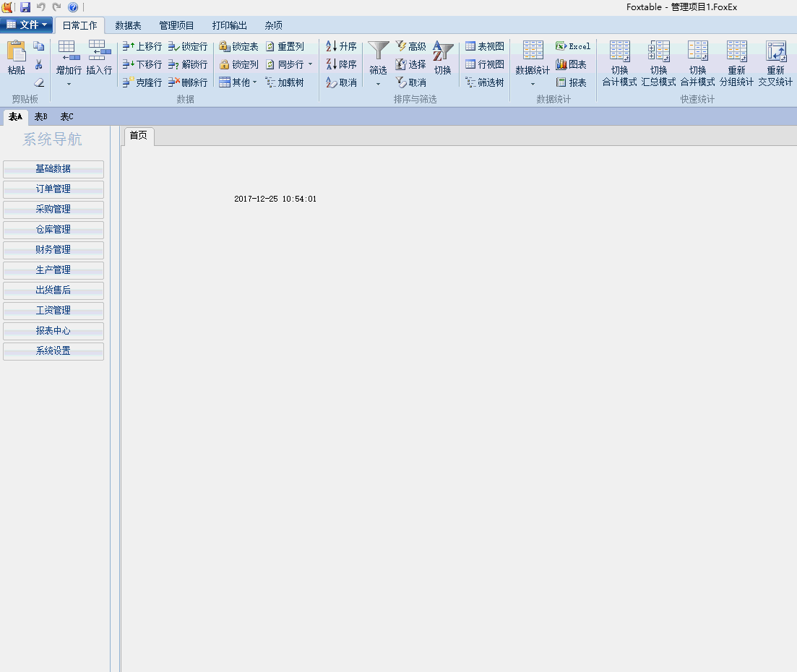Open Order Management (订单管理) in navigation

[x=53, y=189]
